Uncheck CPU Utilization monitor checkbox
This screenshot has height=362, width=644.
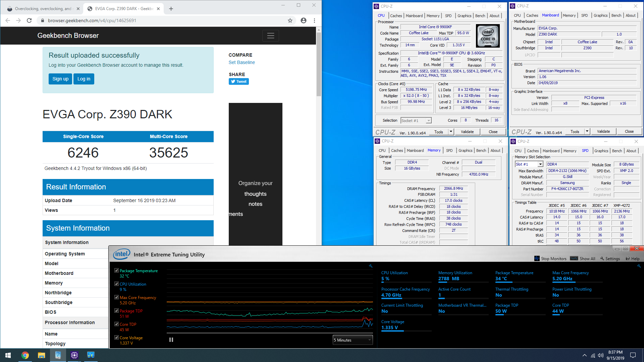[x=116, y=284]
